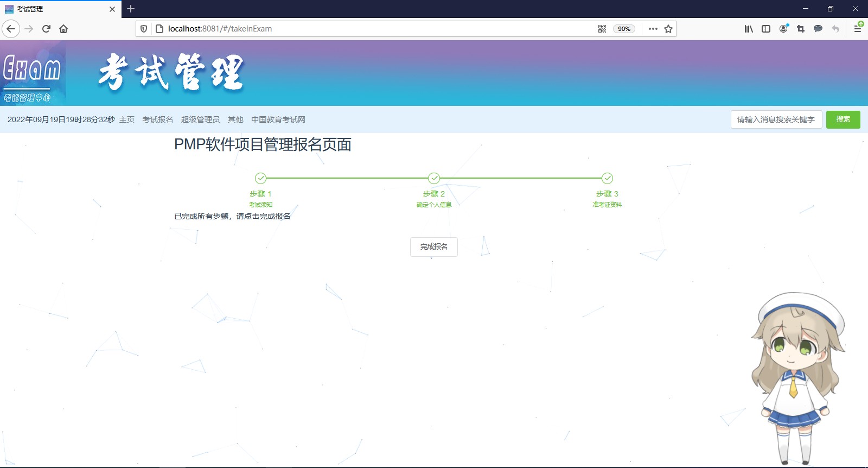Close the 考试管理 tab

point(112,9)
